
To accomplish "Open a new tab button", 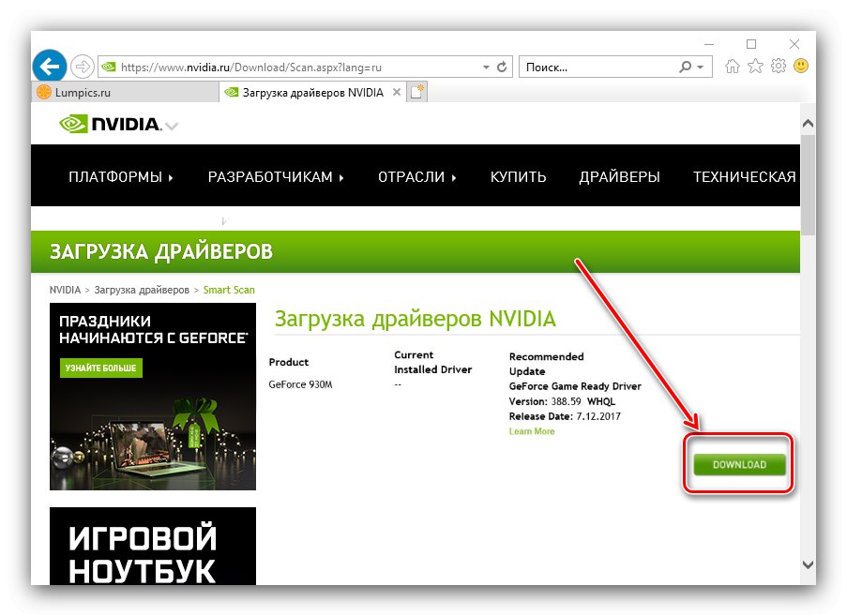I will point(417,92).
